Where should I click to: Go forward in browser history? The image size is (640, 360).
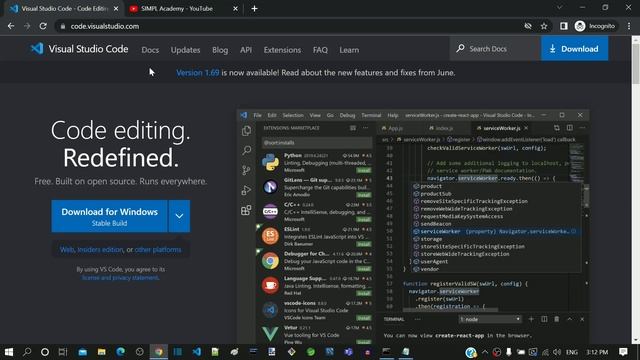point(27,26)
